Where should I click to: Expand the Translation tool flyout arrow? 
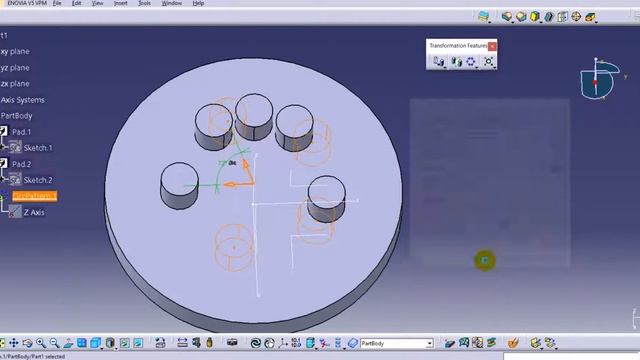click(x=444, y=67)
